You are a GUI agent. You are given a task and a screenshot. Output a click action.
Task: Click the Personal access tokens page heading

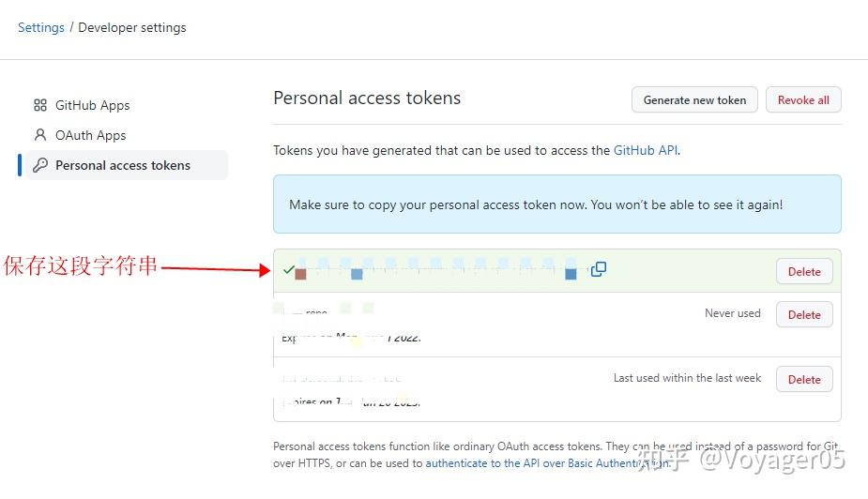tap(367, 98)
